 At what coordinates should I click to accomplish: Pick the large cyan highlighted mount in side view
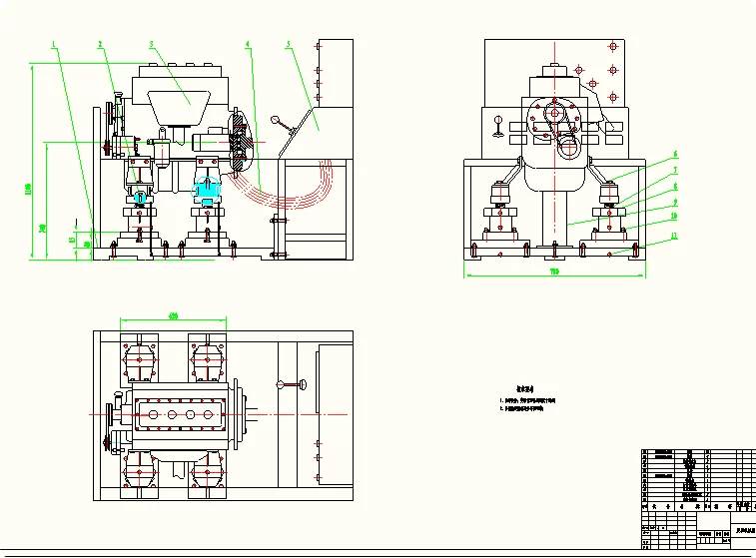[x=207, y=191]
